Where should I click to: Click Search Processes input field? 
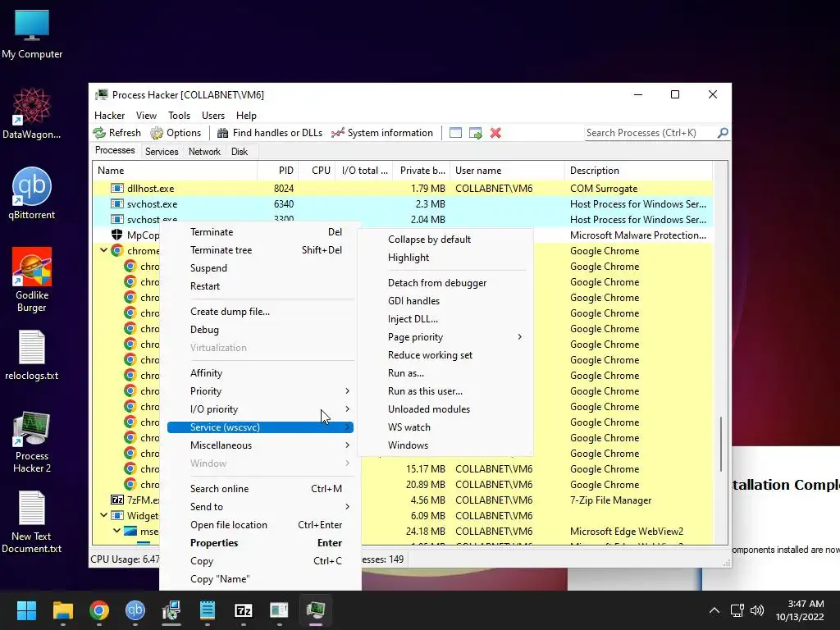click(651, 133)
